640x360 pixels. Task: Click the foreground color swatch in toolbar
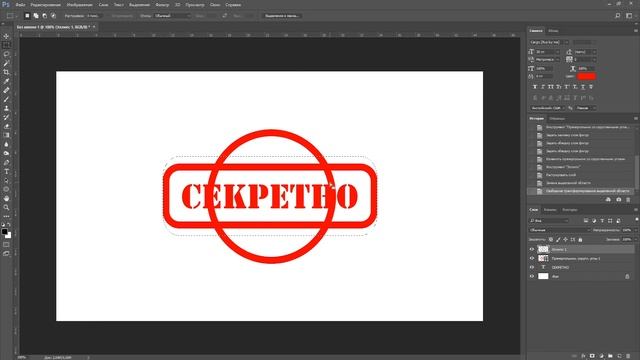tap(4, 232)
